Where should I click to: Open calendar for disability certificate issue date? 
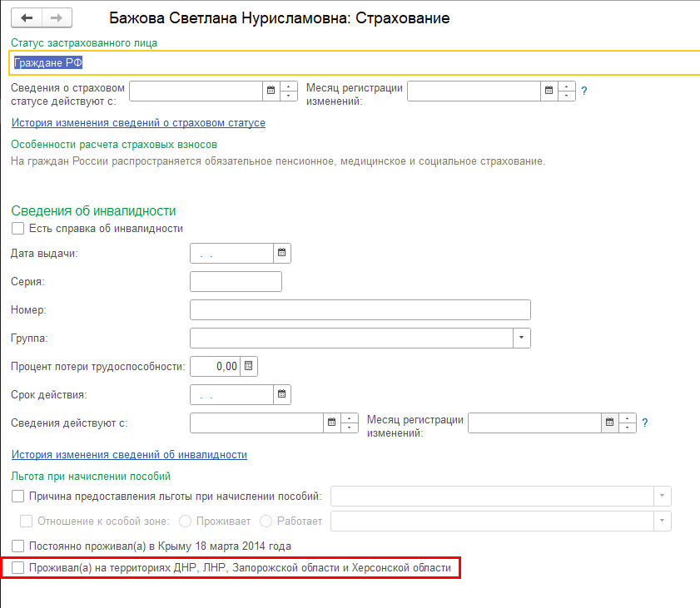[282, 253]
